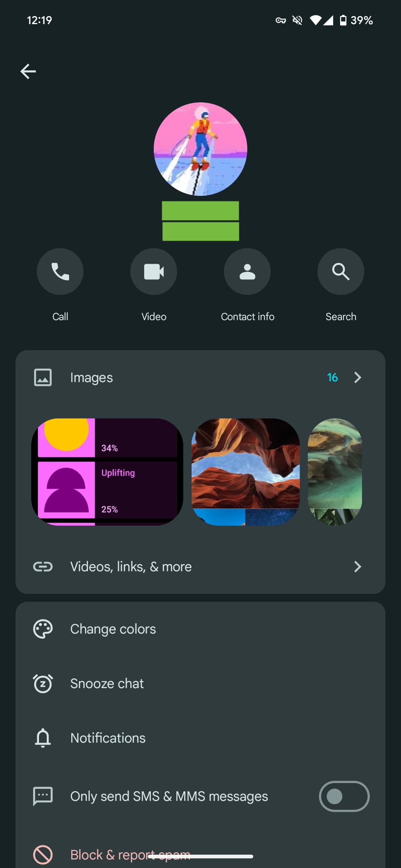Tap the alarm icon for Snooze chat
Image resolution: width=401 pixels, height=868 pixels.
[43, 683]
